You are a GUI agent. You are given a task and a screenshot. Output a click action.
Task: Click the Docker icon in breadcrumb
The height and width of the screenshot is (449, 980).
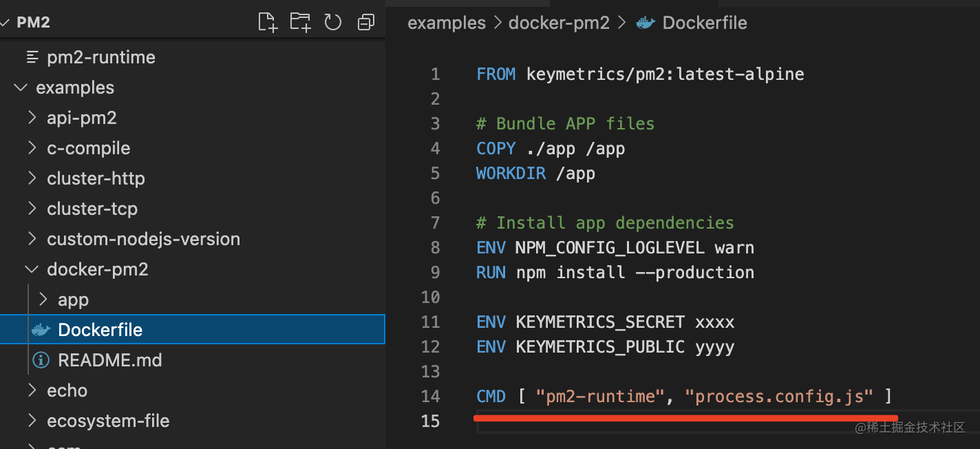point(645,23)
